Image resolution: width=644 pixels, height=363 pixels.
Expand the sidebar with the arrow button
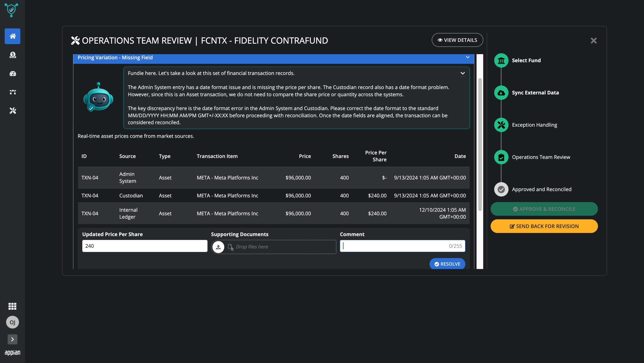tap(12, 339)
